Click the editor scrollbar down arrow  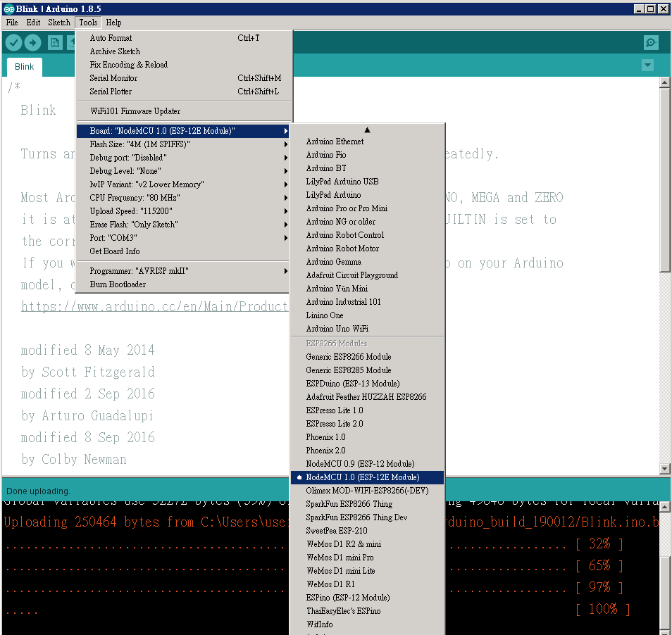click(x=665, y=469)
